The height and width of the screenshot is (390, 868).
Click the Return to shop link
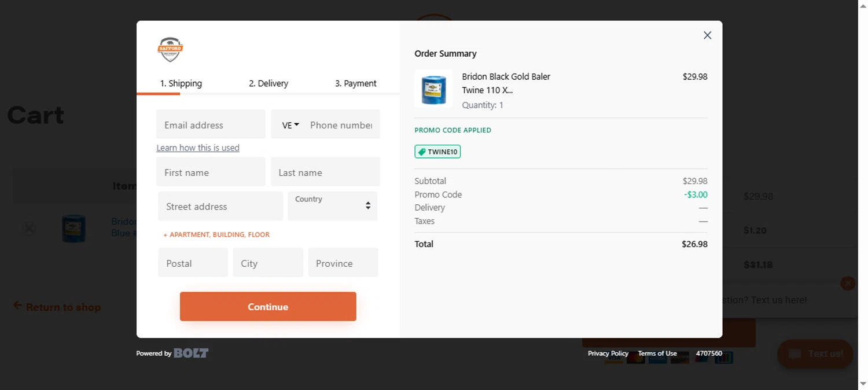[57, 307]
